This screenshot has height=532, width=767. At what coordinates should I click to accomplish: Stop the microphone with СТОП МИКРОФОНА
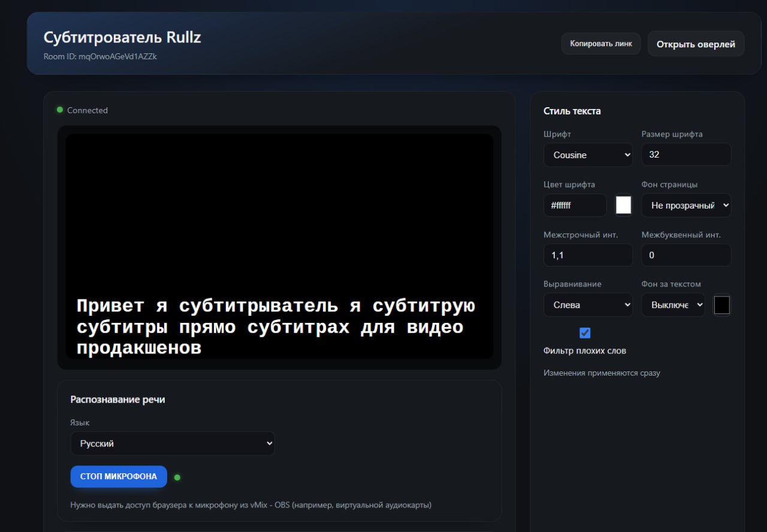click(x=118, y=476)
